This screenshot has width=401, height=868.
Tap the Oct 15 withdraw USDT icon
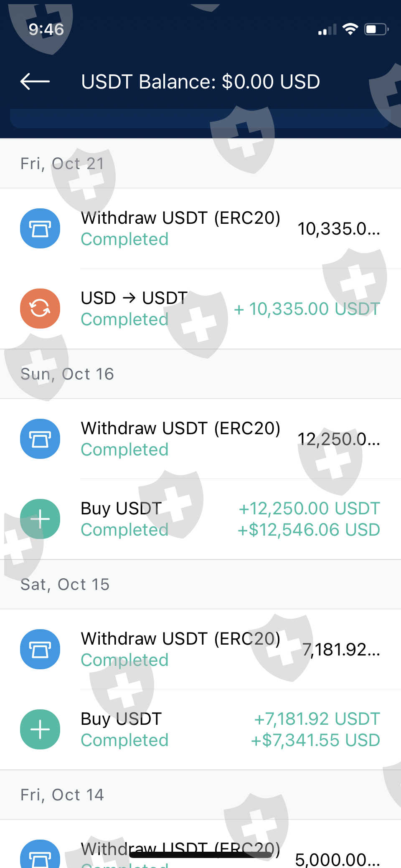[x=40, y=649]
